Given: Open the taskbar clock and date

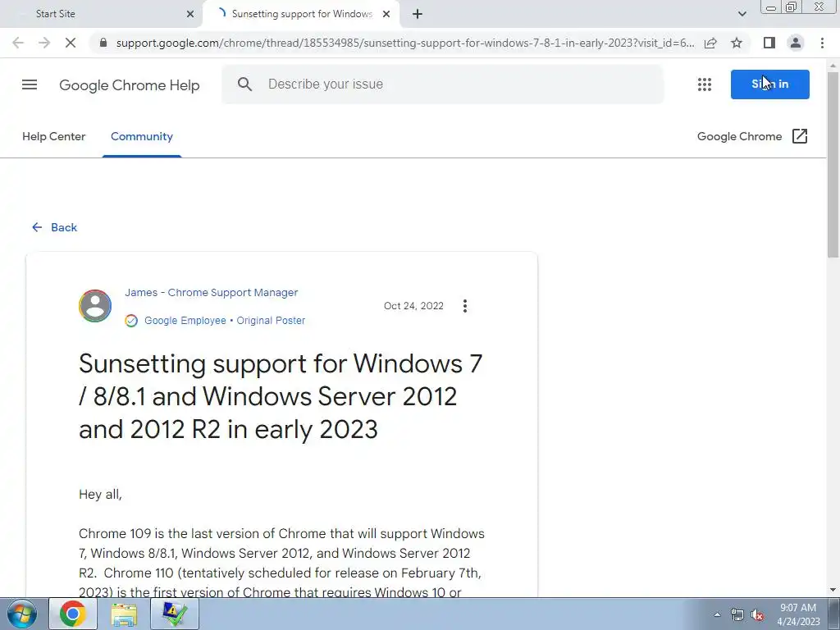Looking at the screenshot, I should pyautogui.click(x=798, y=614).
